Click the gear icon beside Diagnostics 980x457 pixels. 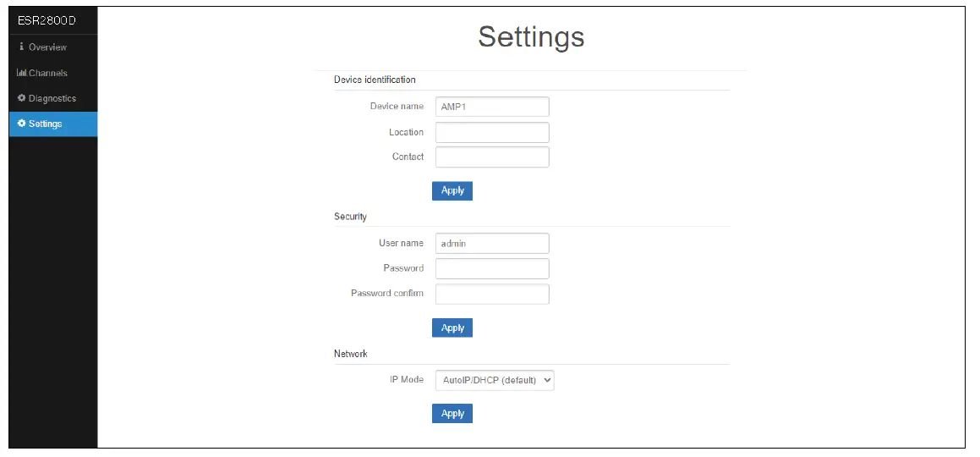pos(22,98)
